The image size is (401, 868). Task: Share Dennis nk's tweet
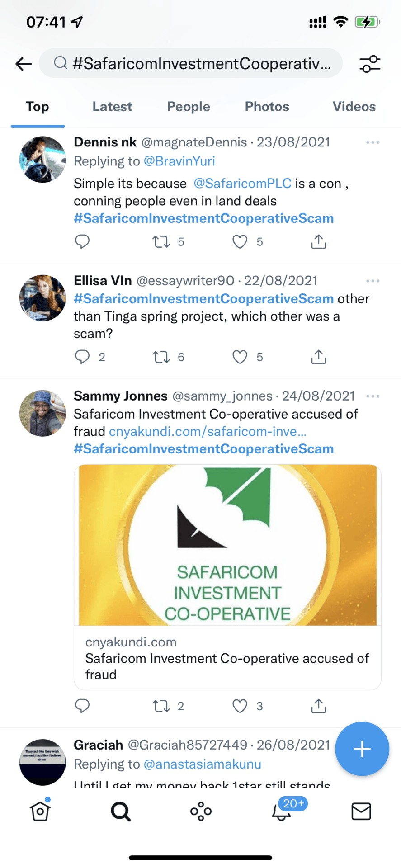click(x=318, y=242)
